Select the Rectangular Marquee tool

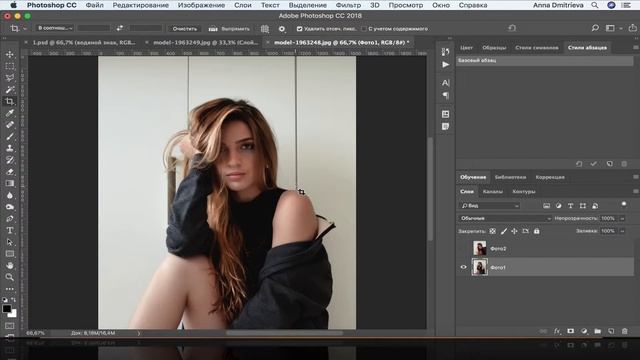pyautogui.click(x=10, y=66)
